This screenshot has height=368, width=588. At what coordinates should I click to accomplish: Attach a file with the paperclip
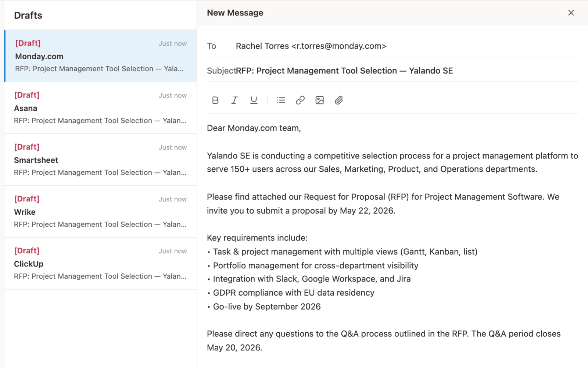[x=339, y=100]
